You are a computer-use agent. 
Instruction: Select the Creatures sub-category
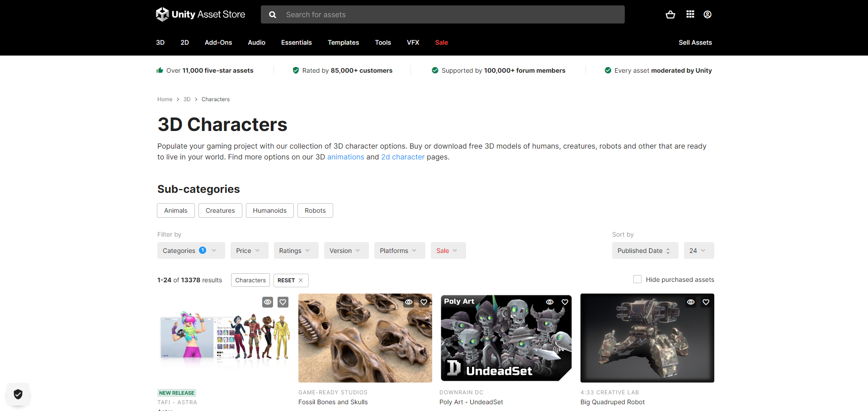220,210
